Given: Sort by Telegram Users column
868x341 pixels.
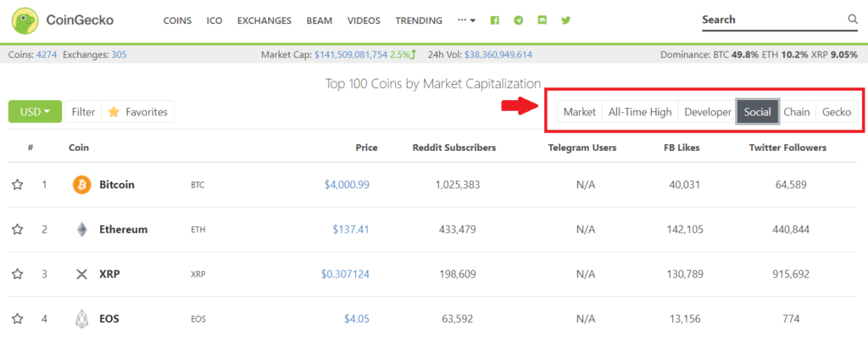Looking at the screenshot, I should coord(581,148).
